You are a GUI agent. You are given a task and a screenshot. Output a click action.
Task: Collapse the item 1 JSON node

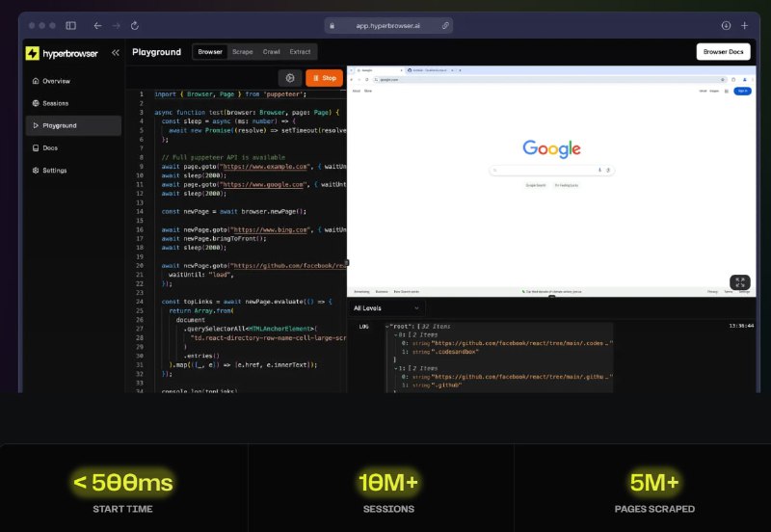[x=395, y=367]
